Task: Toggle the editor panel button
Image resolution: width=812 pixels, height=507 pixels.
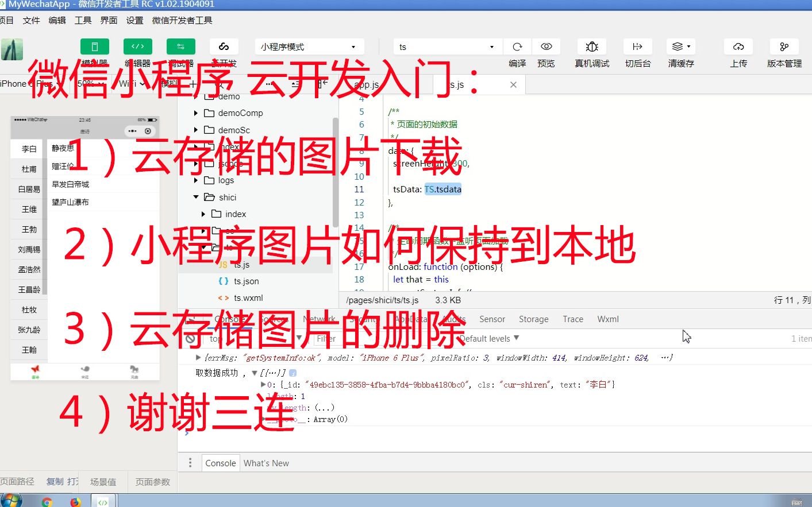Action: (138, 47)
